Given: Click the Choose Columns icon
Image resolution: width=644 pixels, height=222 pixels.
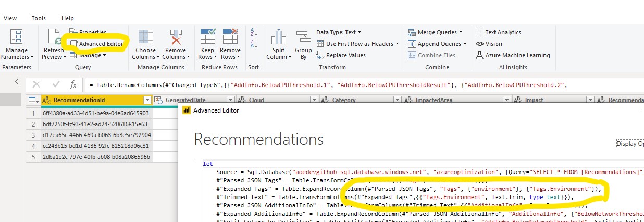Looking at the screenshot, I should click(145, 38).
